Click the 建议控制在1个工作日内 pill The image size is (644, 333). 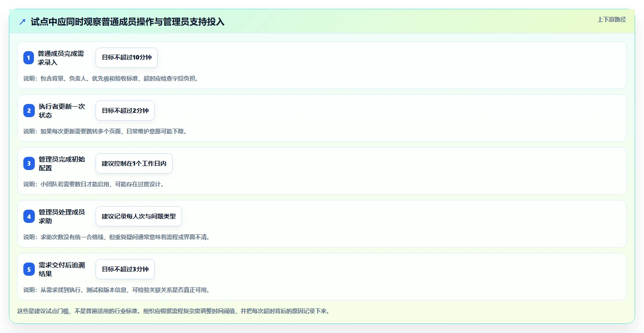point(134,163)
